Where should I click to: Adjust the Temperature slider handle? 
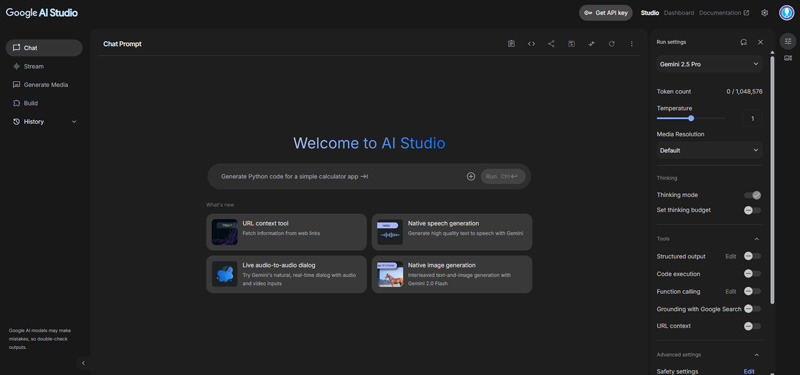(691, 118)
